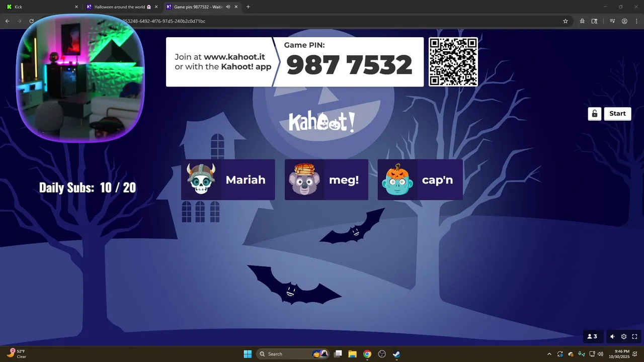
Task: Open Kahoot game settings gear
Action: click(x=624, y=337)
